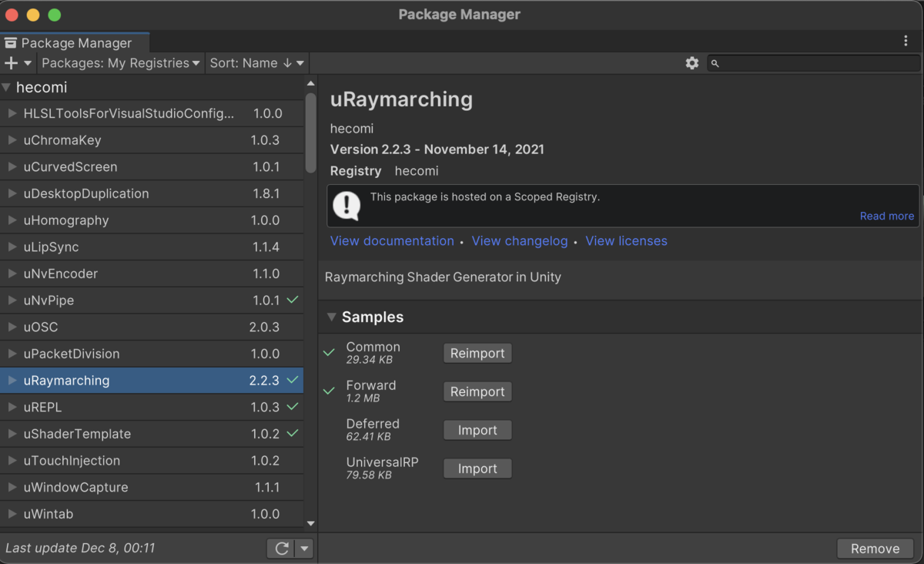Expand the uWindowCapture package versions

coord(12,487)
